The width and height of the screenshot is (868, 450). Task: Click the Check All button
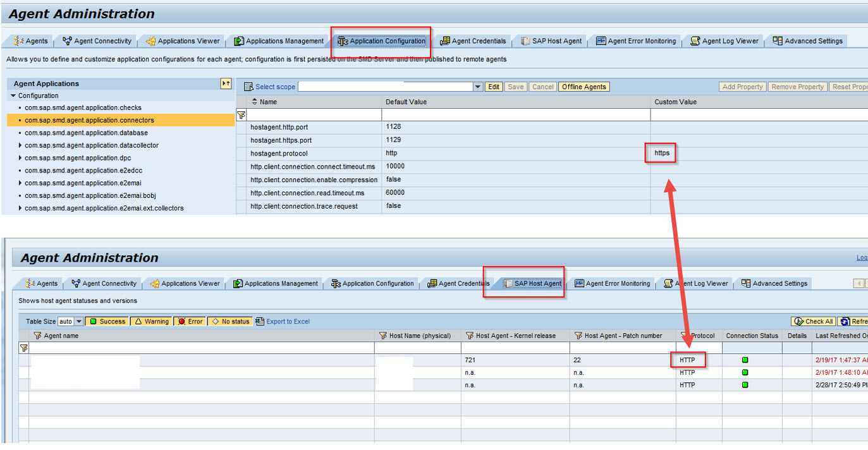coord(813,322)
